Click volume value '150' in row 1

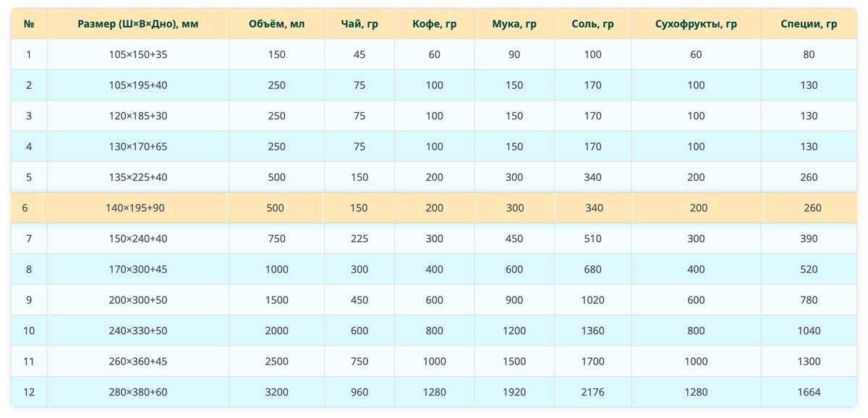click(x=276, y=54)
